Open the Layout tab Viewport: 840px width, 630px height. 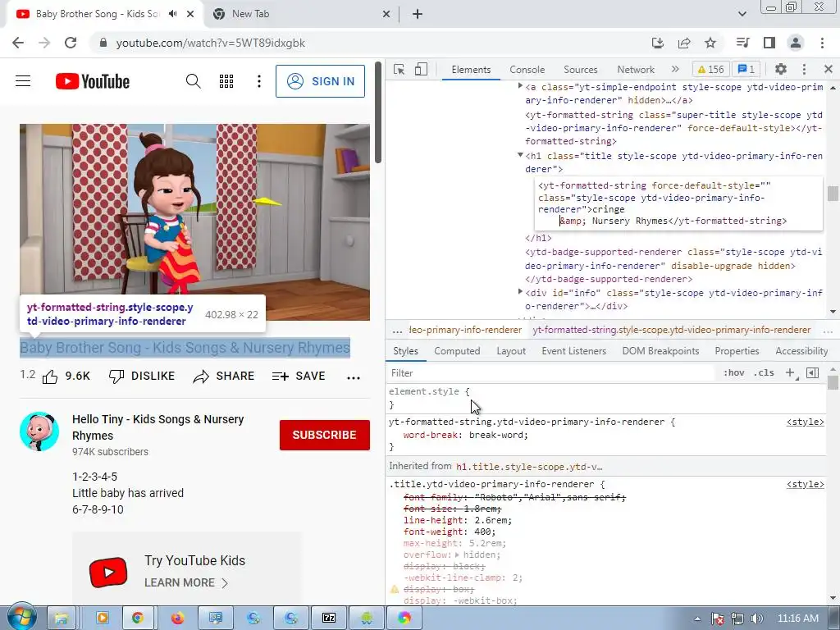pos(511,351)
